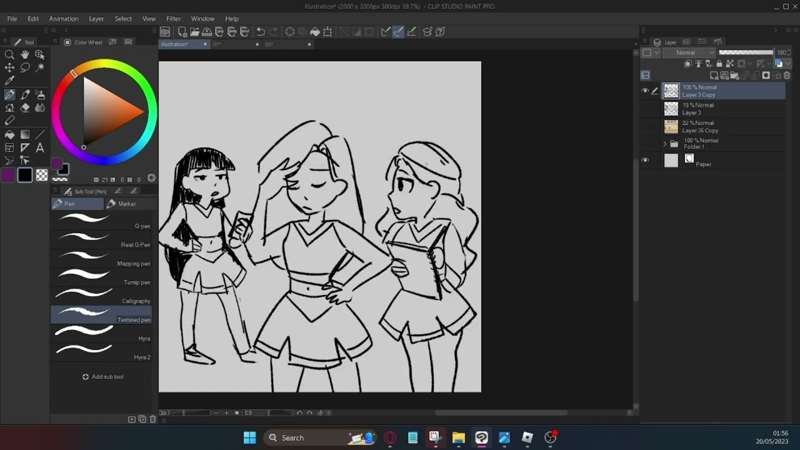
Task: Select the purple main color swatch
Action: [x=8, y=175]
